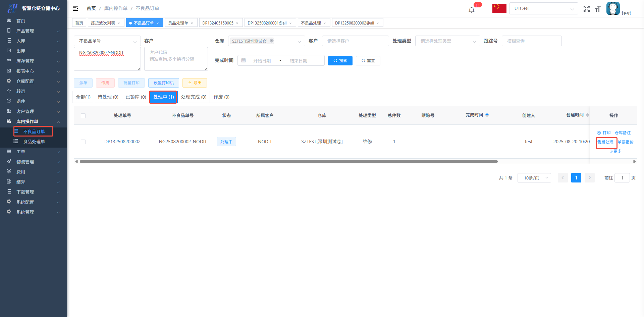This screenshot has height=317, width=644.
Task: Click the notification bell icon
Action: (472, 10)
